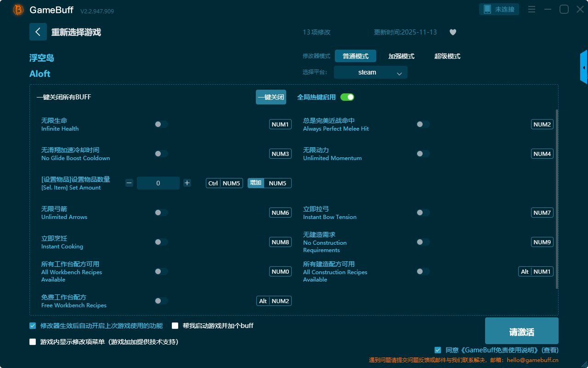Screen dimensions: 588x368
Task: Select 超级模式 mode tab
Action: [447, 56]
